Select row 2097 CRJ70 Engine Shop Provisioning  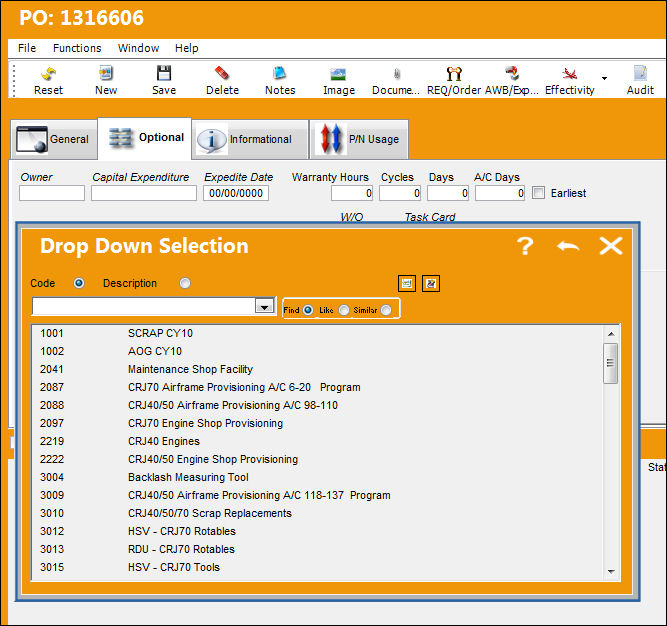pyautogui.click(x=317, y=423)
